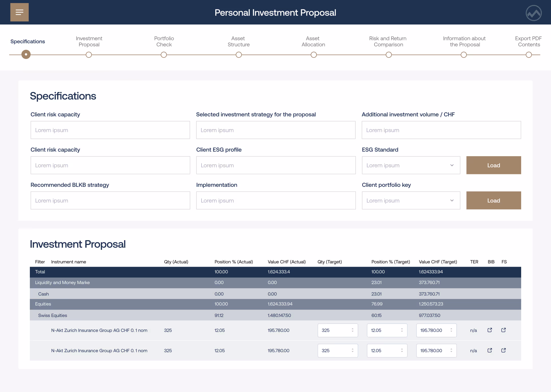Open BIB link icon in second Zurich row

pos(490,350)
